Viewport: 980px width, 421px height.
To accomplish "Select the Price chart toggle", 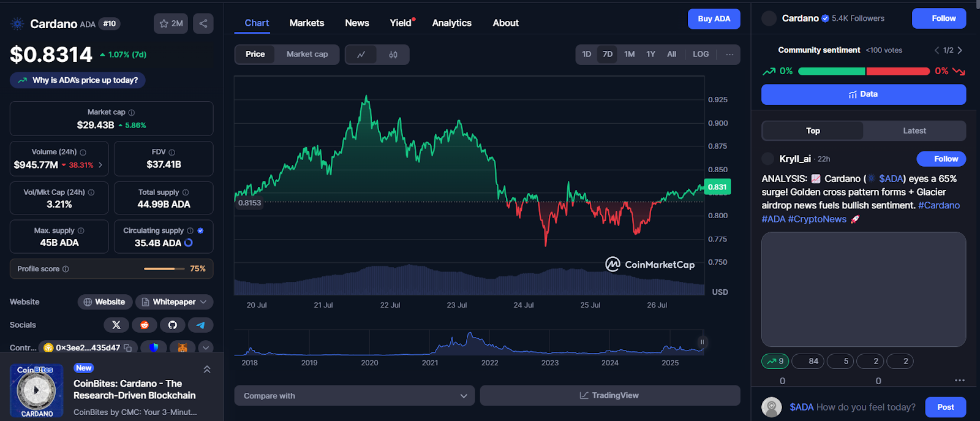I will coord(255,55).
